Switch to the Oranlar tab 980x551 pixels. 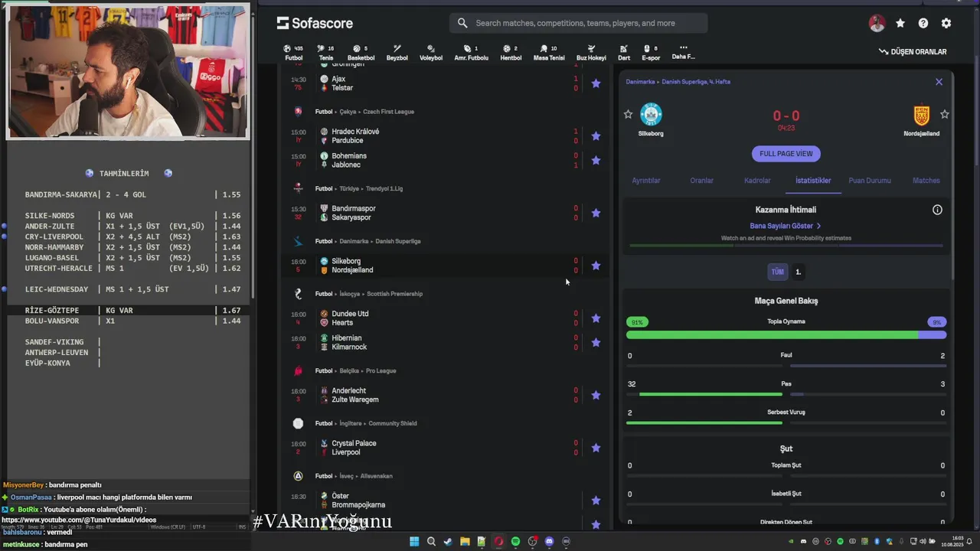pos(702,181)
